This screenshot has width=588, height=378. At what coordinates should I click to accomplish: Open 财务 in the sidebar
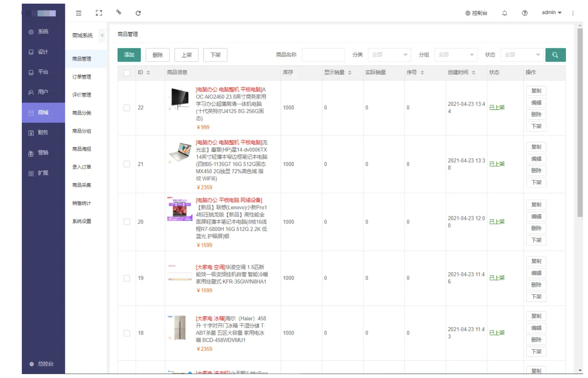pyautogui.click(x=43, y=133)
